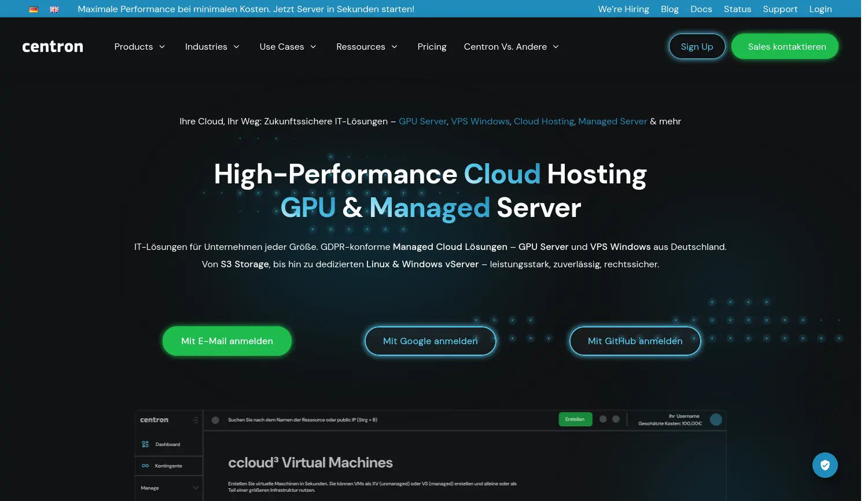The width and height of the screenshot is (868, 501).
Task: Click the Dashboard icon in preview sidebar
Action: [145, 444]
